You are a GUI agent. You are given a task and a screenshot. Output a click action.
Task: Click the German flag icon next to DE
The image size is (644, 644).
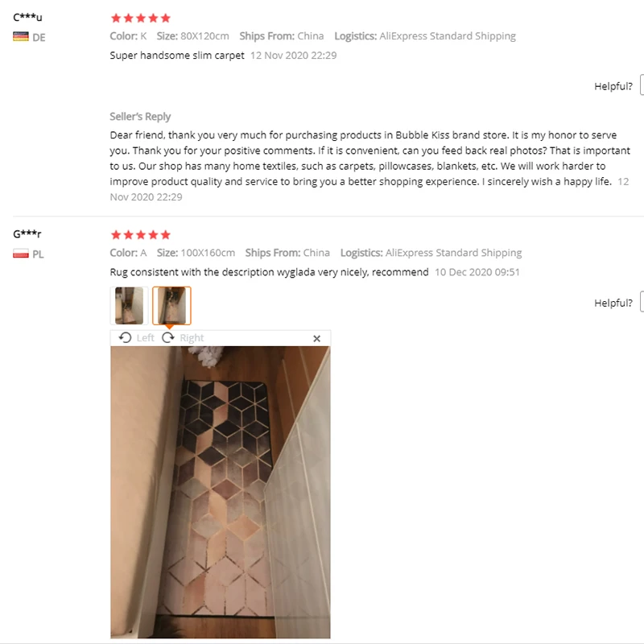(x=21, y=37)
